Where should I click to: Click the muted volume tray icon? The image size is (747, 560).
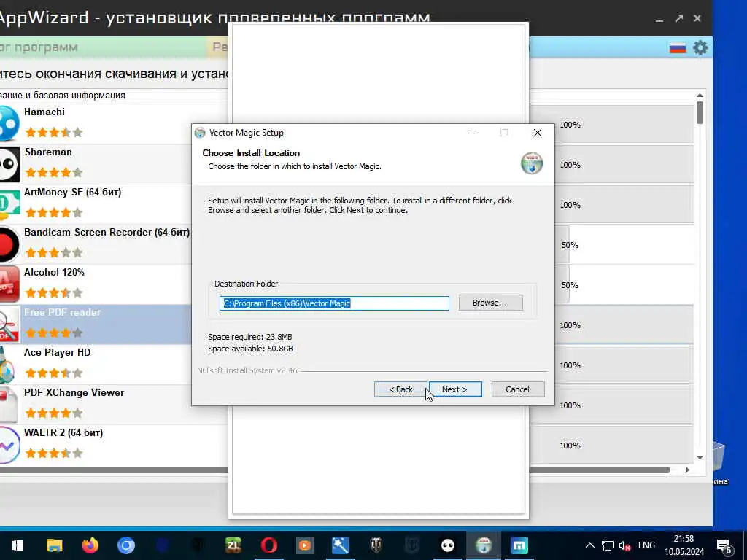pos(624,545)
